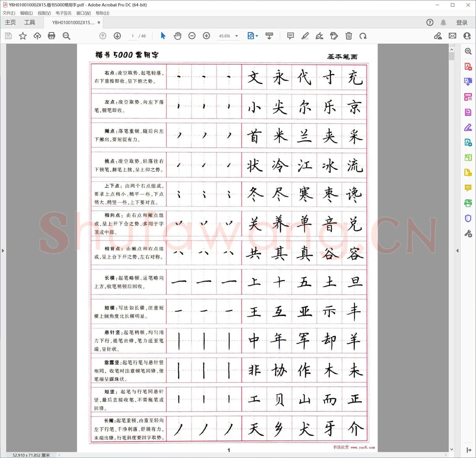The image size is (476, 458).
Task: Edit the current page number field
Action: tap(133, 36)
